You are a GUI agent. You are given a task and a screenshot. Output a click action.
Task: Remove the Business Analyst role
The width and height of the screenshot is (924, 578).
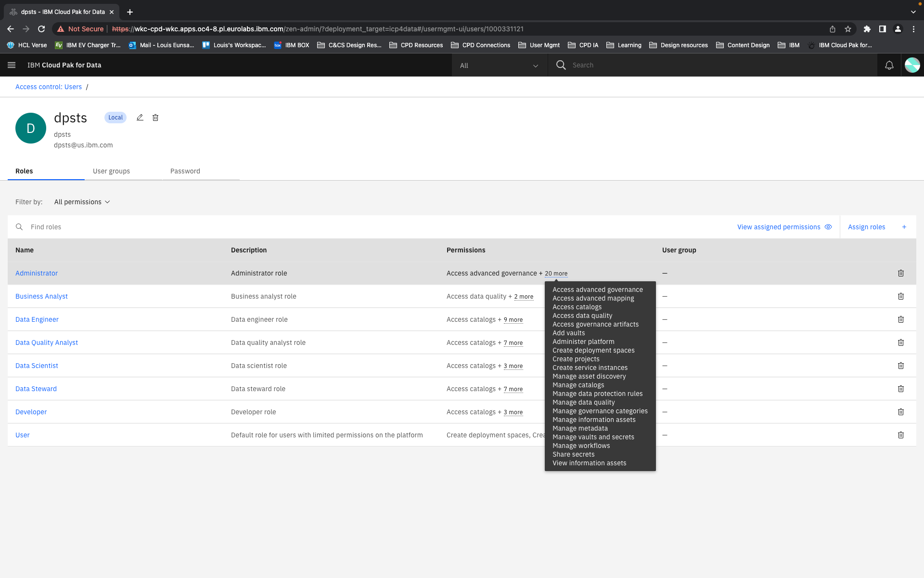900,296
